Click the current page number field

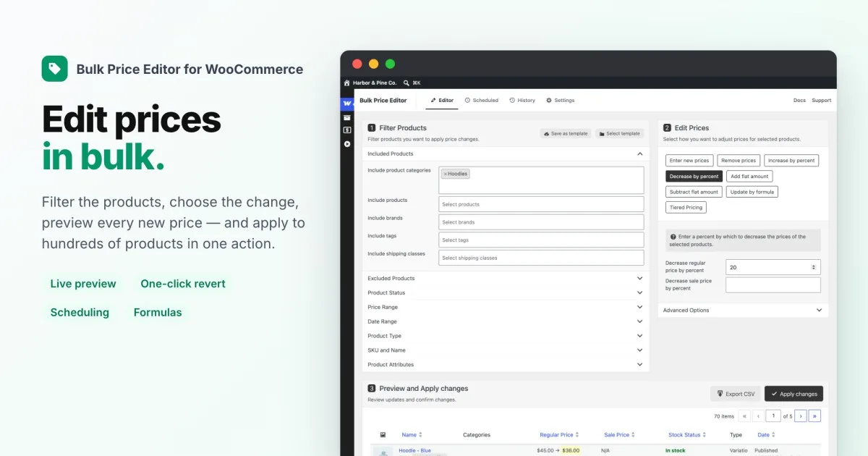[773, 416]
